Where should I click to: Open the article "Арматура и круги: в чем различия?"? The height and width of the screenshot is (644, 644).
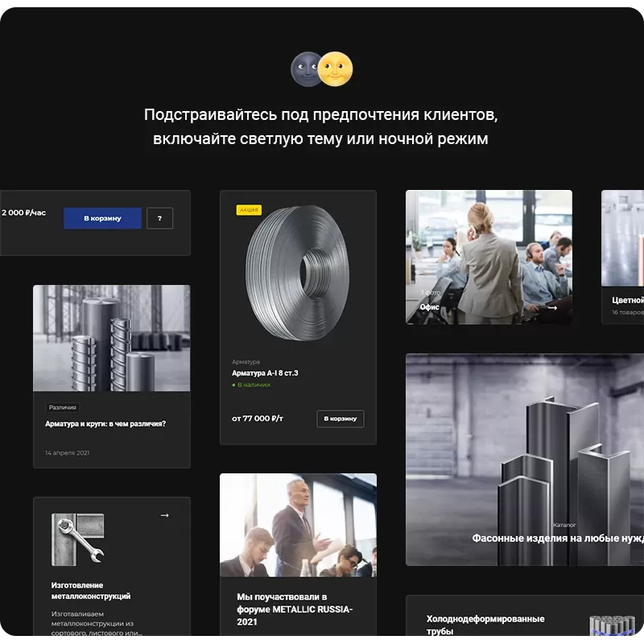tap(105, 422)
